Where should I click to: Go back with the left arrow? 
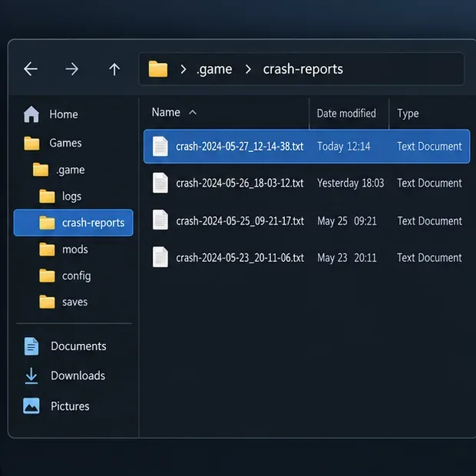click(31, 69)
